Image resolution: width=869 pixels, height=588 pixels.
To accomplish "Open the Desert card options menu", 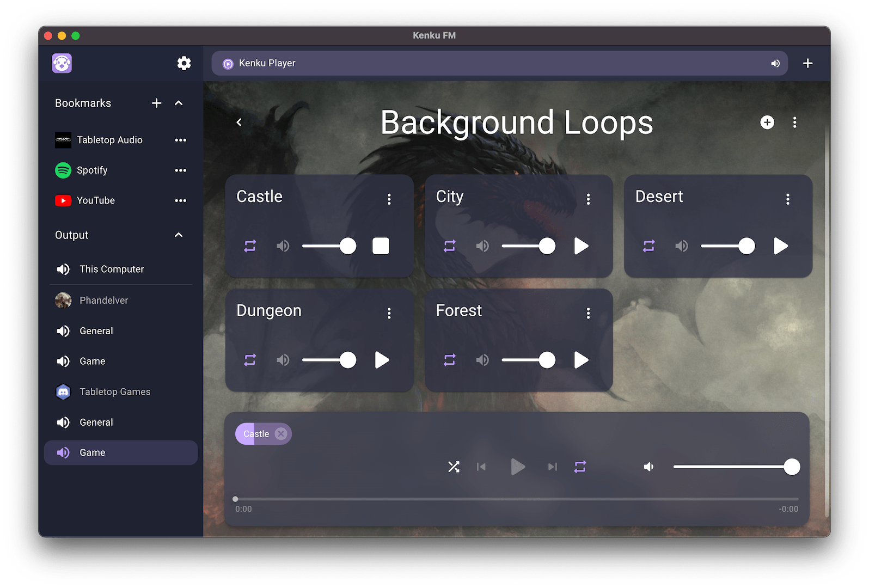I will 787,199.
